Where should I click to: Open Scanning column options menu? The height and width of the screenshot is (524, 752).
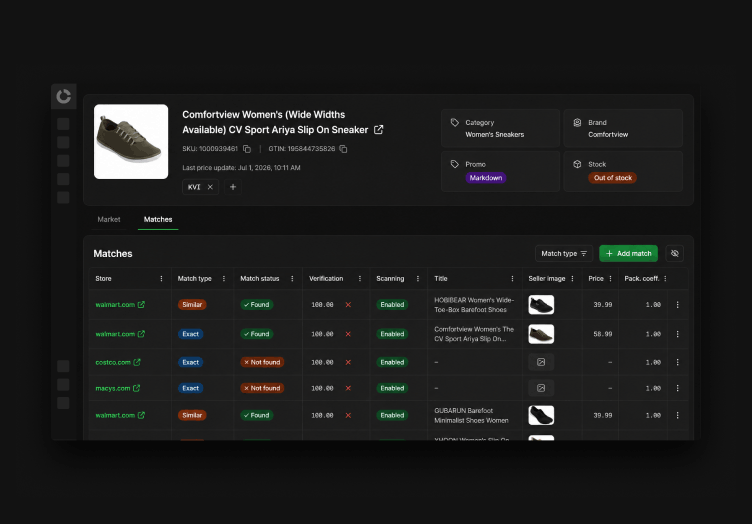click(x=418, y=279)
